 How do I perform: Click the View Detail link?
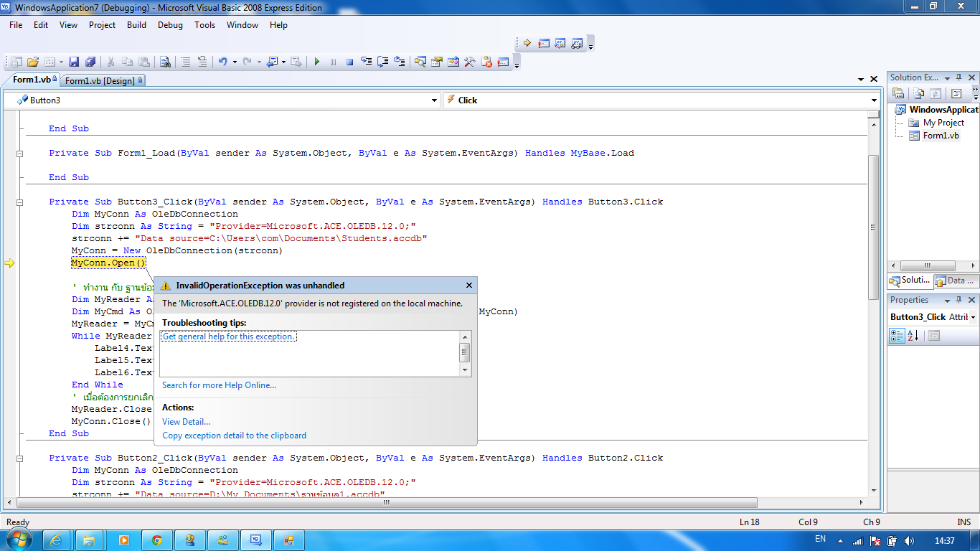point(186,422)
